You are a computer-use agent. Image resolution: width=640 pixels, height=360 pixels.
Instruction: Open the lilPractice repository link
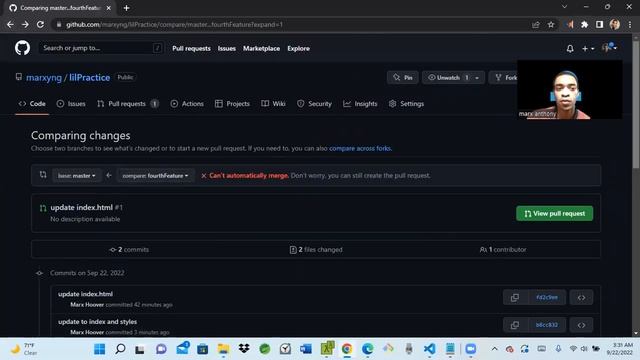(89, 78)
